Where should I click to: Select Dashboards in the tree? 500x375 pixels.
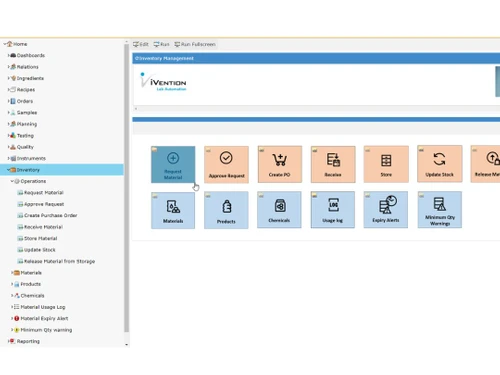point(31,55)
